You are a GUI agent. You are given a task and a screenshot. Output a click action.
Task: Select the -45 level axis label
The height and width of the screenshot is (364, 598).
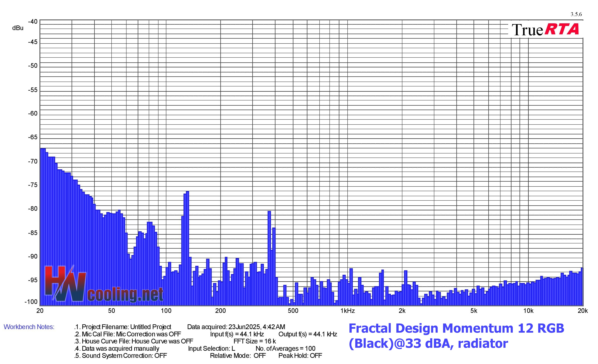tap(33, 42)
